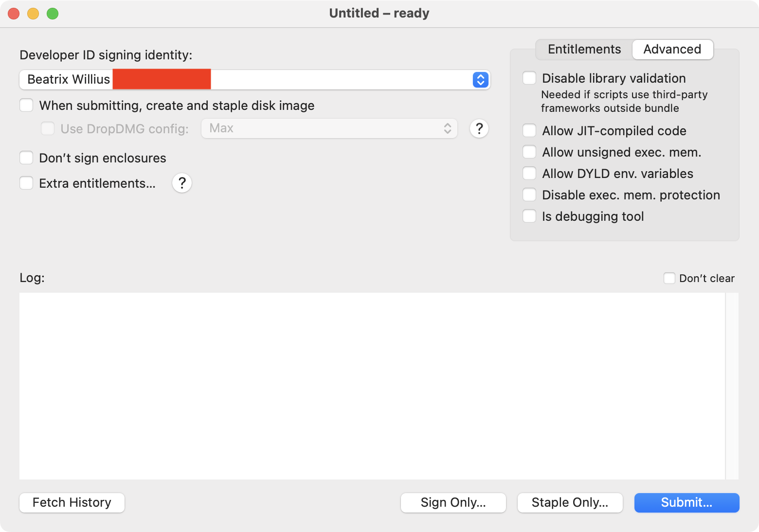Check Allow DYLD env. variables

(x=529, y=174)
